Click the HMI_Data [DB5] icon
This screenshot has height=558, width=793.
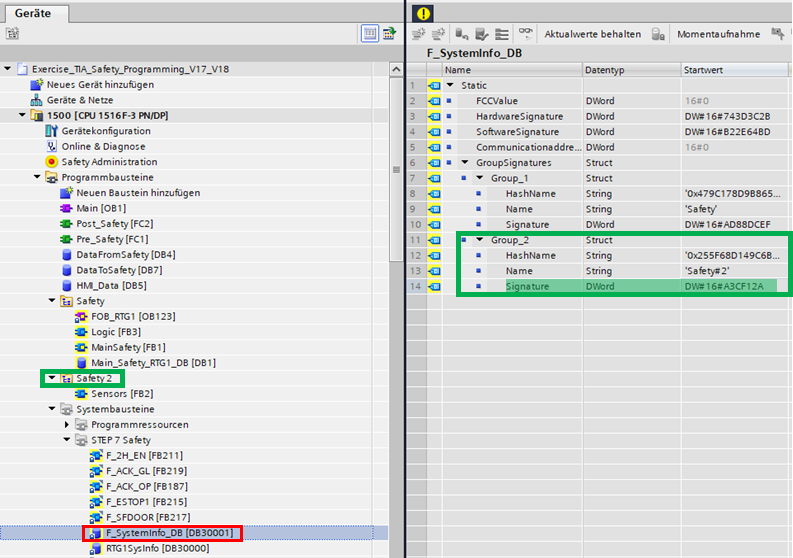pyautogui.click(x=66, y=285)
